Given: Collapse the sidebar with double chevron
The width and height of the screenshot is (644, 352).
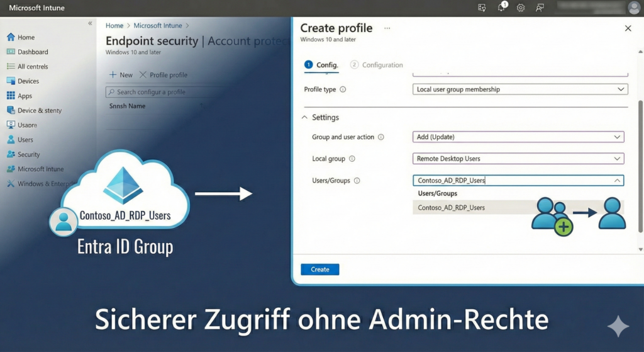Looking at the screenshot, I should [x=90, y=23].
